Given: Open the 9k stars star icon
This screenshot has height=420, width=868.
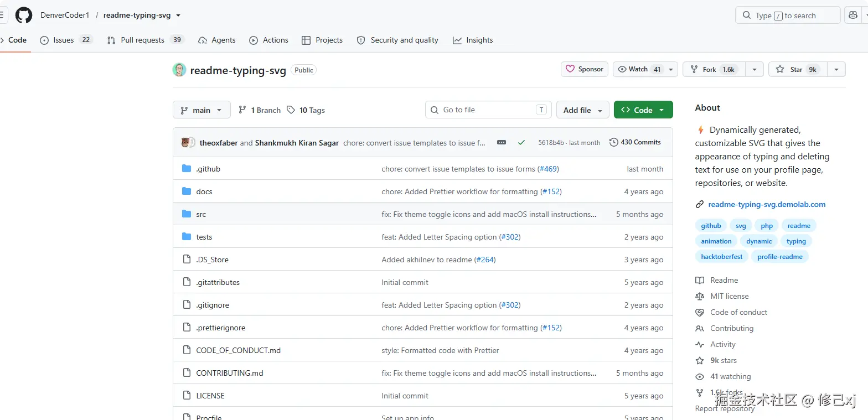Looking at the screenshot, I should (700, 361).
